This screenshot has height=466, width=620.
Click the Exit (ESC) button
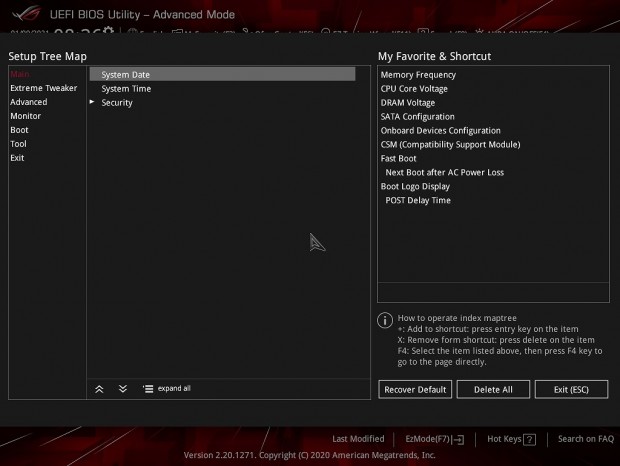pyautogui.click(x=571, y=389)
